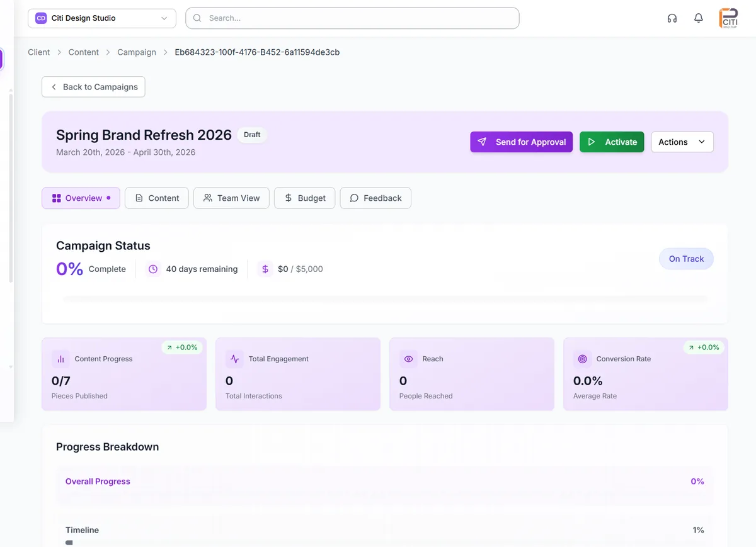The image size is (756, 547).
Task: Click the eye icon on the Reach card
Action: (408, 358)
